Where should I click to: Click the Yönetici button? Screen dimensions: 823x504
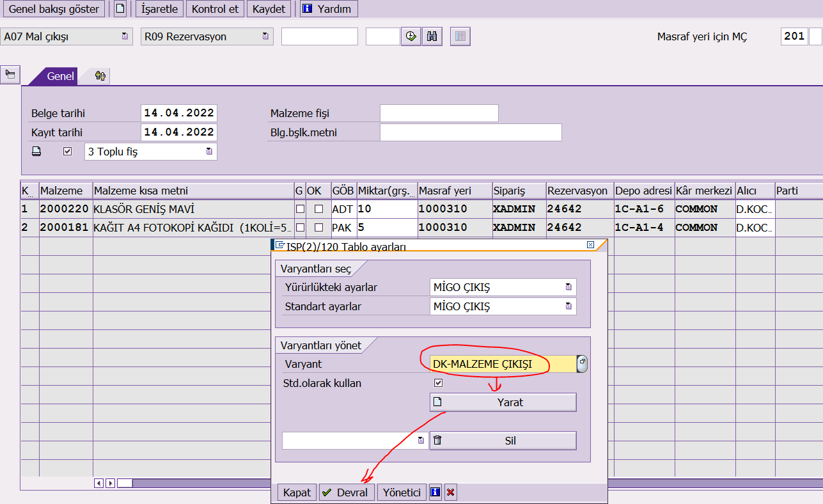click(402, 492)
